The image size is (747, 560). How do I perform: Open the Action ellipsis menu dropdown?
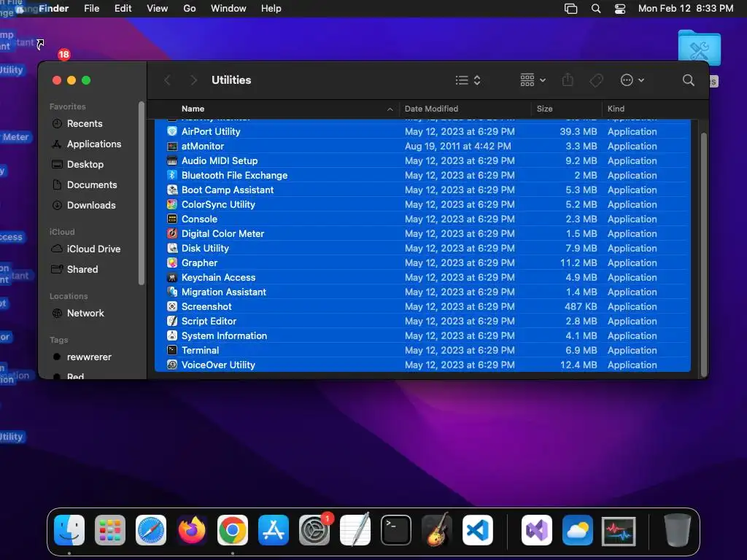(x=632, y=80)
